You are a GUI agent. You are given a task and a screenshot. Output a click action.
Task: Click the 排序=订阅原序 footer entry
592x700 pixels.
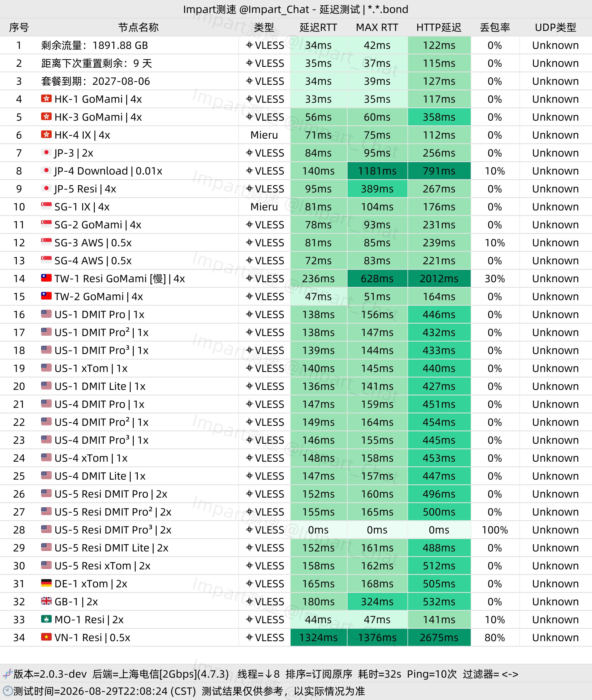click(319, 674)
